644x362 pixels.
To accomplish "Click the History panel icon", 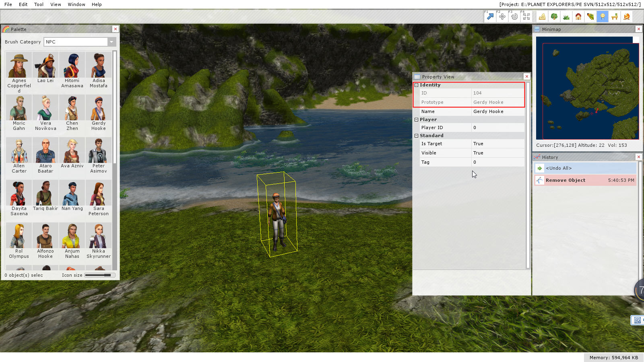I will tap(537, 157).
